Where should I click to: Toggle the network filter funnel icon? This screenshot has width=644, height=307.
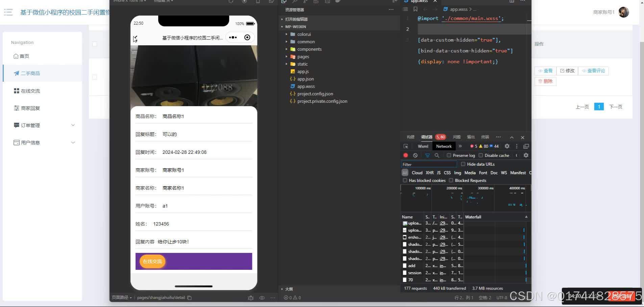point(427,155)
